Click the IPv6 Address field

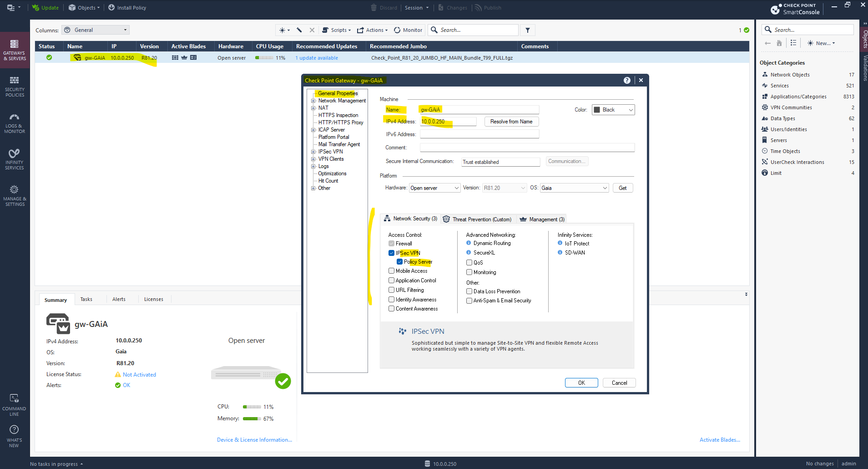click(x=479, y=134)
